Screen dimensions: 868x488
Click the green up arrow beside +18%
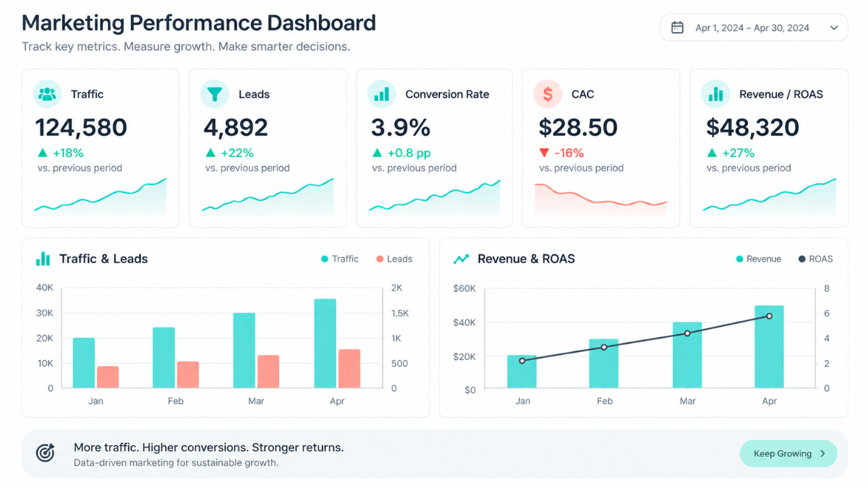click(x=43, y=153)
